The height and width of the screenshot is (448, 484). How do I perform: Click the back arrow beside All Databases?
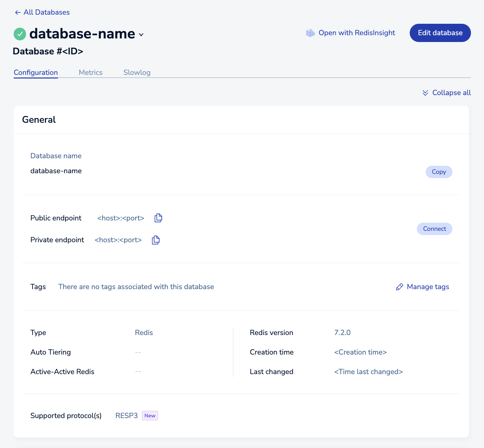pyautogui.click(x=18, y=12)
